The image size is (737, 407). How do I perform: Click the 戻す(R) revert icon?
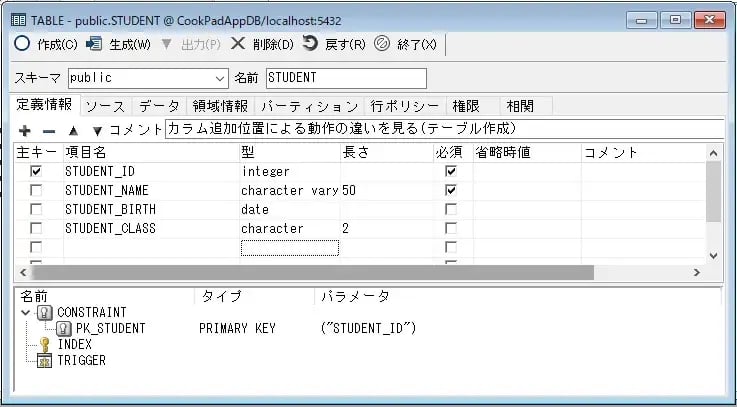point(310,44)
